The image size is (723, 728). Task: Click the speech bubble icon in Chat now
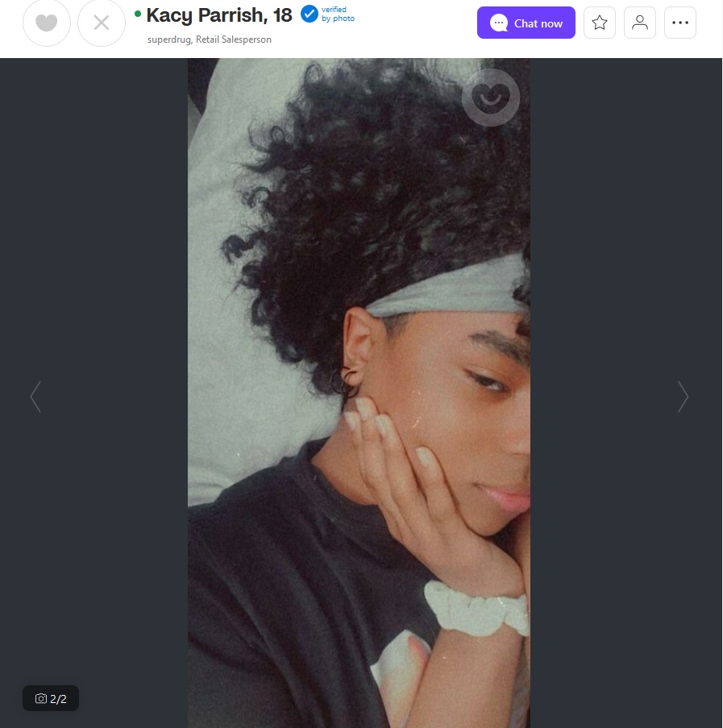point(498,23)
